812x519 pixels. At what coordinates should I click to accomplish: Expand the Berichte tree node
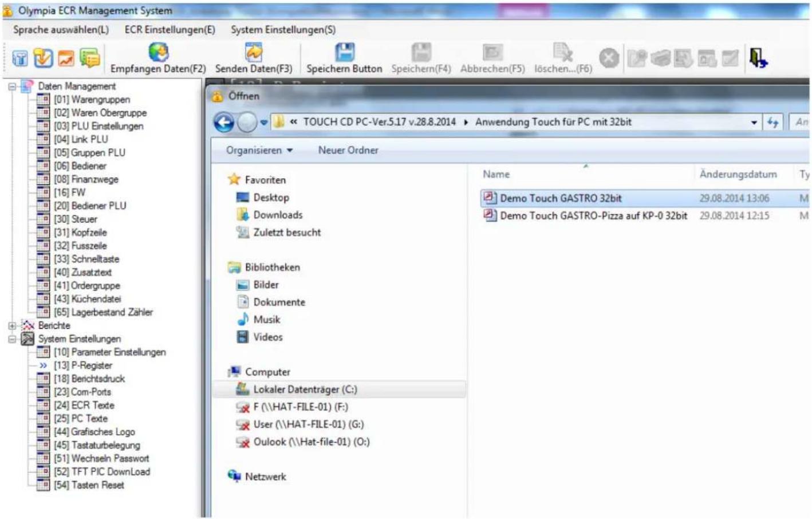click(11, 326)
